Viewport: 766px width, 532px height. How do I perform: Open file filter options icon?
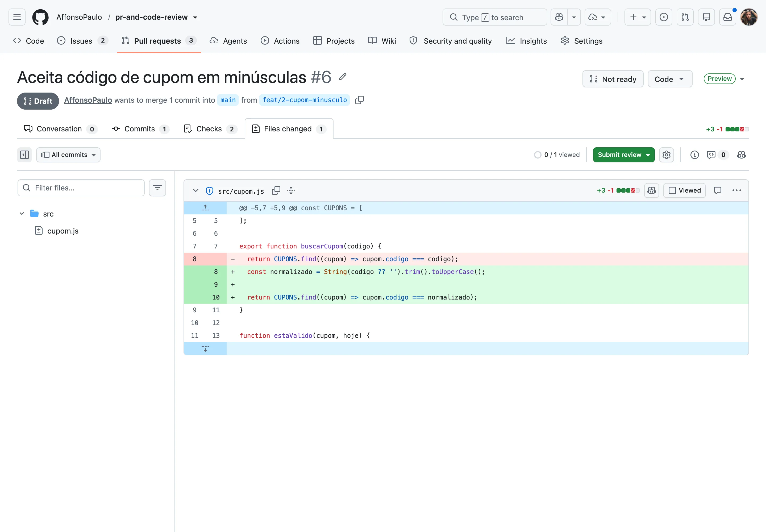(x=157, y=188)
